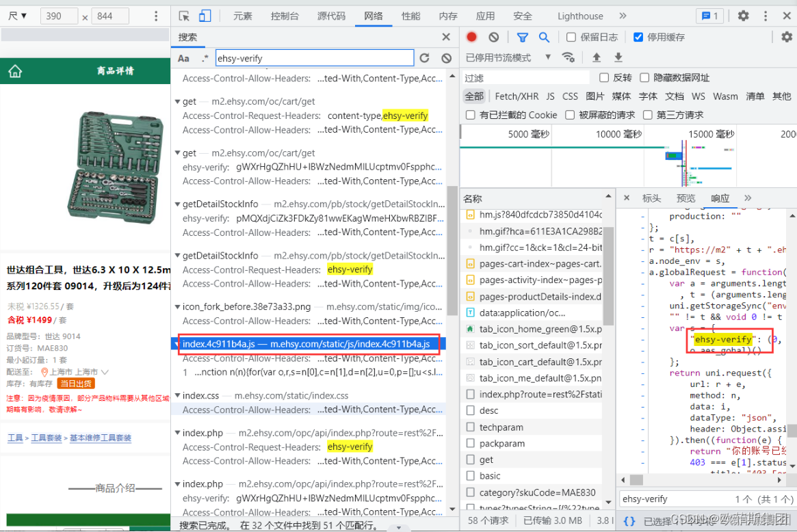Viewport: 797px width, 532px height.
Task: Open the 工具套装 breadcrumb link
Action: (47, 438)
